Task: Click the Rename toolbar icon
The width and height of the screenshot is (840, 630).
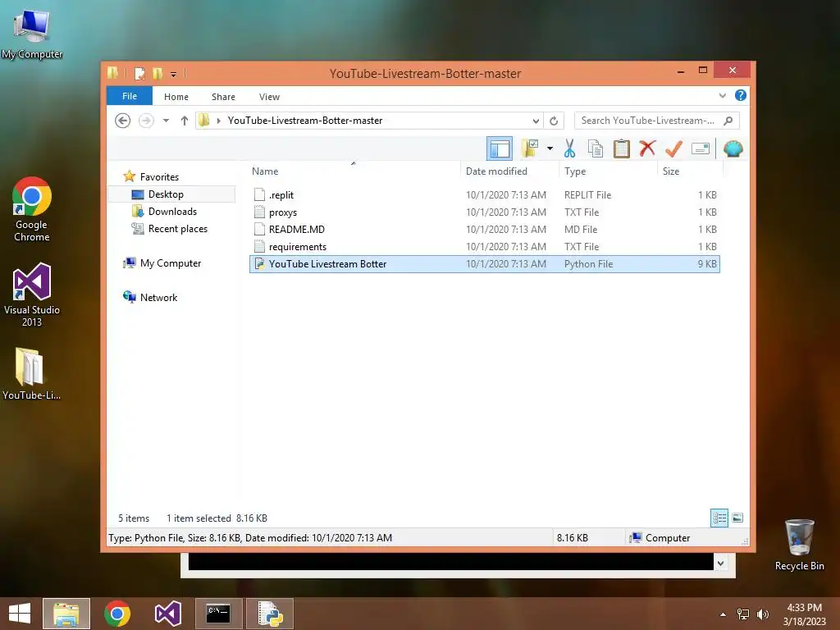Action: (701, 148)
